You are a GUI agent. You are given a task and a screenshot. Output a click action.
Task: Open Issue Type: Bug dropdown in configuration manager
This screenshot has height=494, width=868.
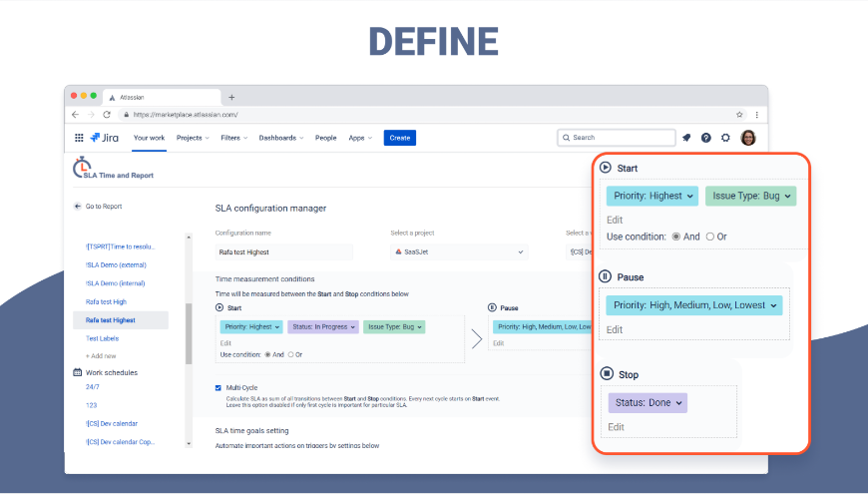[x=394, y=326]
